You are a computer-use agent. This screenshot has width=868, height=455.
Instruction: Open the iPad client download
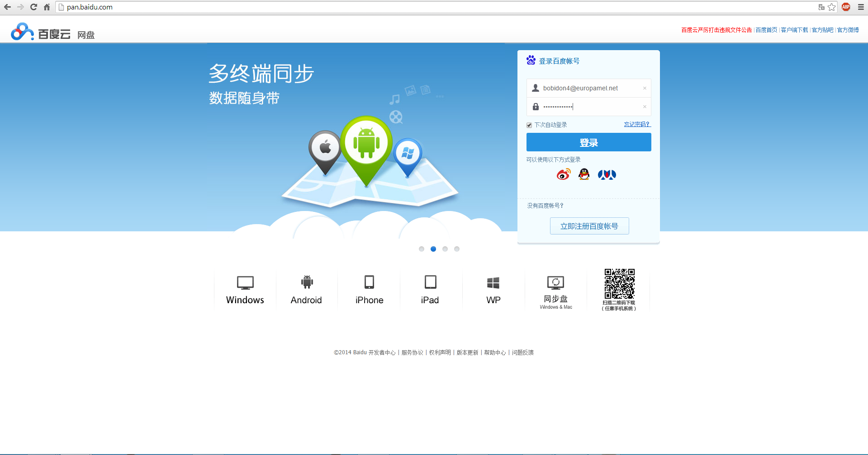point(430,290)
